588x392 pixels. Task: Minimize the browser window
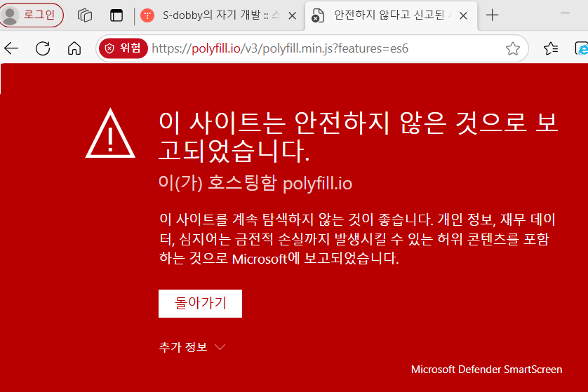pyautogui.click(x=565, y=13)
